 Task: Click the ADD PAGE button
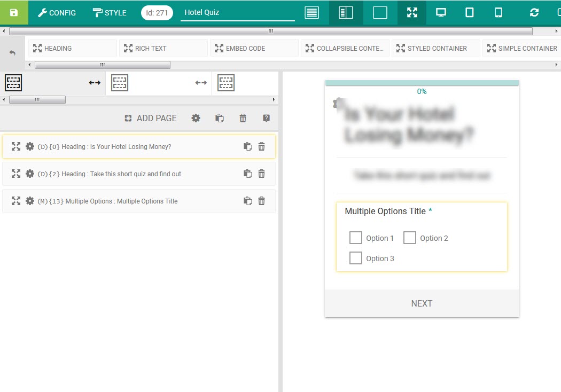point(150,118)
